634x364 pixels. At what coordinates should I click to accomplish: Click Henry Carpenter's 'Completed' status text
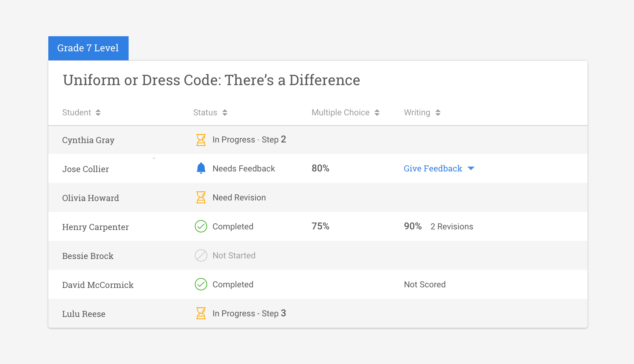[233, 226]
